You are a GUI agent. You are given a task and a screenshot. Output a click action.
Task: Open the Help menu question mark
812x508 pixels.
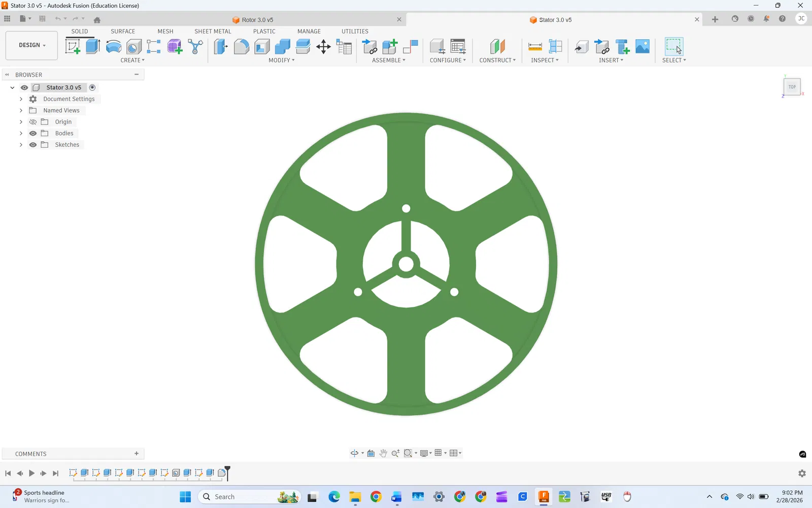point(782,19)
